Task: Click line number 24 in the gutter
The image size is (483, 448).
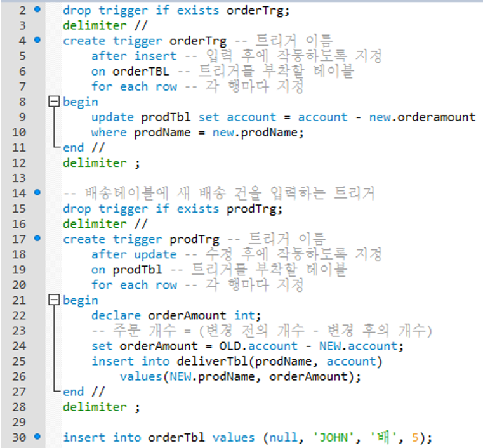Action: pos(19,346)
